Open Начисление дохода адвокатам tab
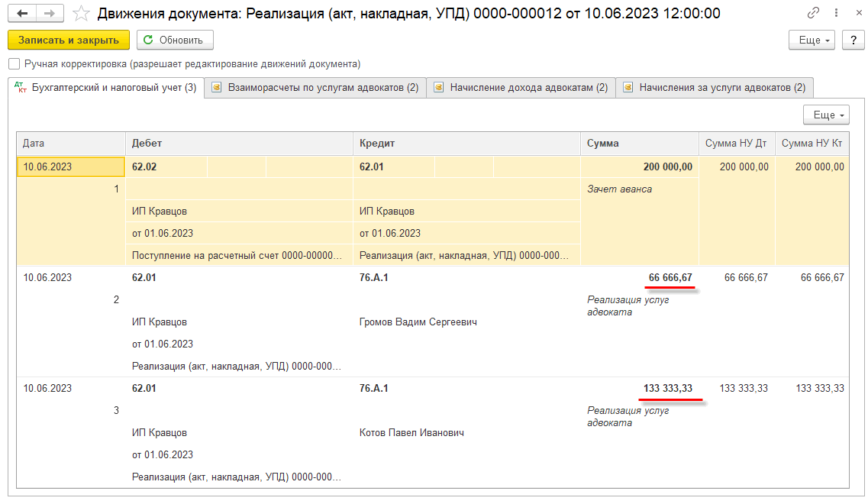 click(521, 88)
